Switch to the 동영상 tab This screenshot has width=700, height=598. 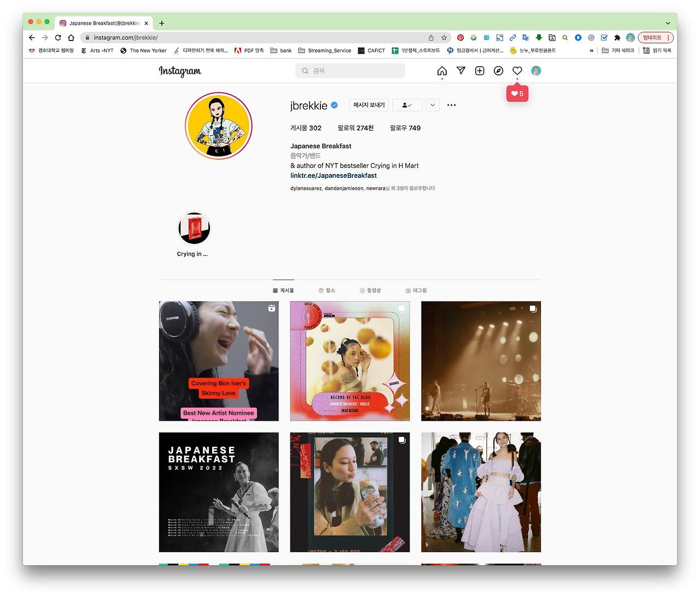click(370, 291)
